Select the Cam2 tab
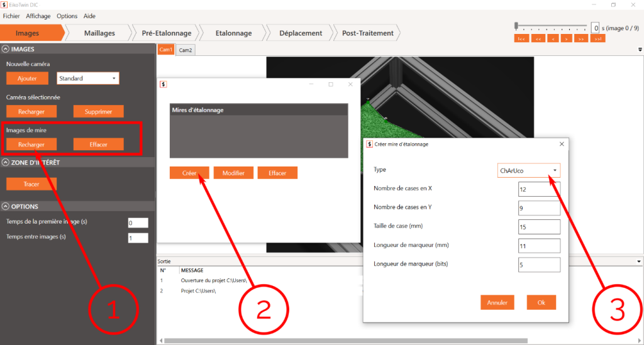 [x=186, y=50]
